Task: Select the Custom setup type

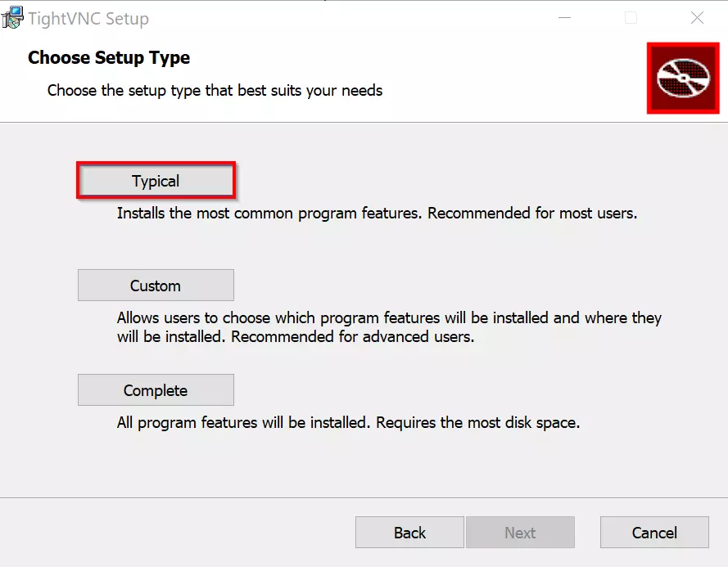Action: tap(156, 285)
